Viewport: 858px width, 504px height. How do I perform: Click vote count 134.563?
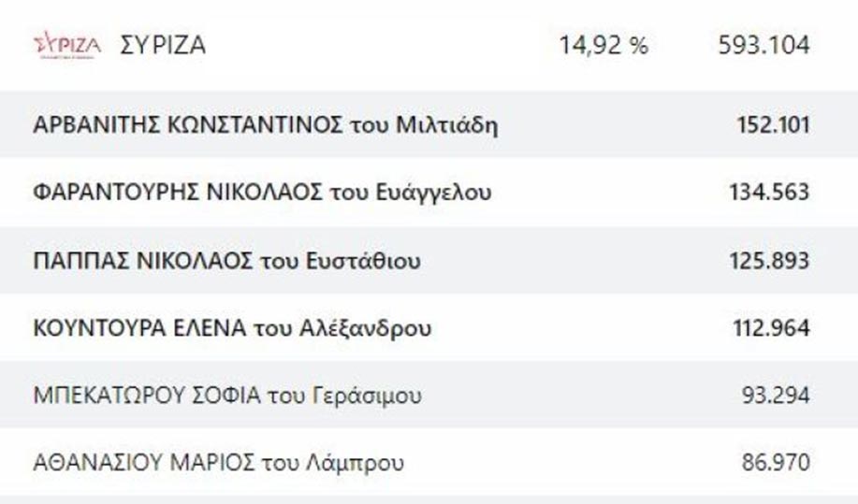(x=769, y=192)
